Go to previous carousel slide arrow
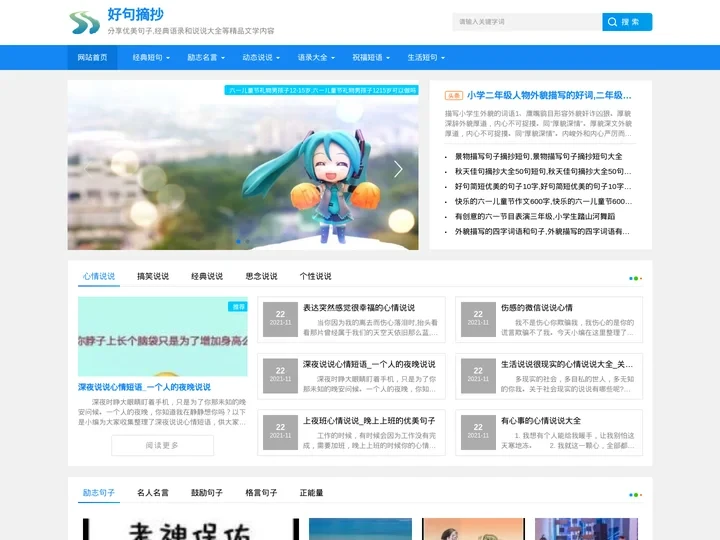The height and width of the screenshot is (540, 720). tap(88, 169)
